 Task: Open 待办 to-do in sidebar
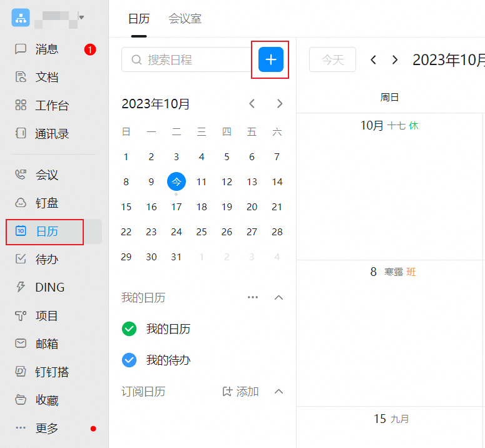(x=46, y=259)
